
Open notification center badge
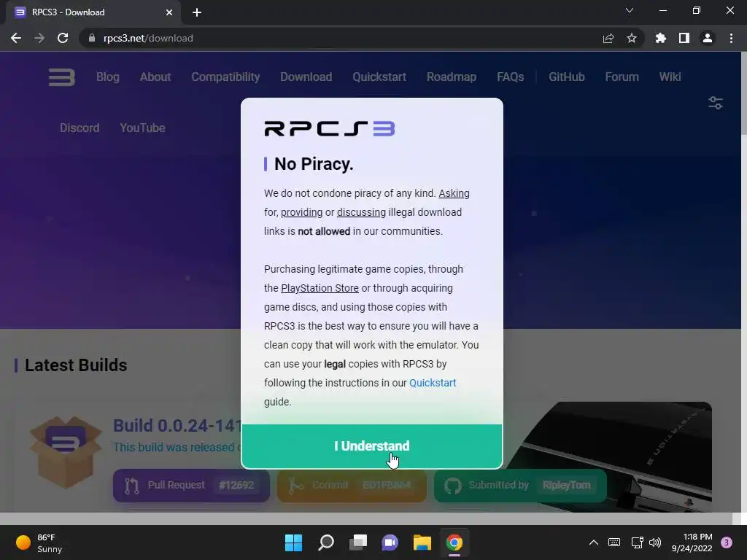(x=727, y=542)
